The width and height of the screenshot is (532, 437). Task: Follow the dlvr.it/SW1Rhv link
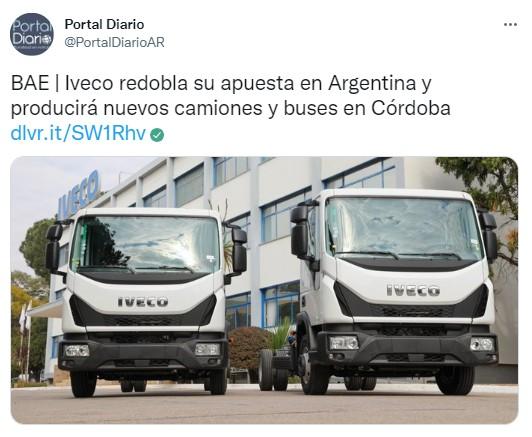pyautogui.click(x=78, y=133)
